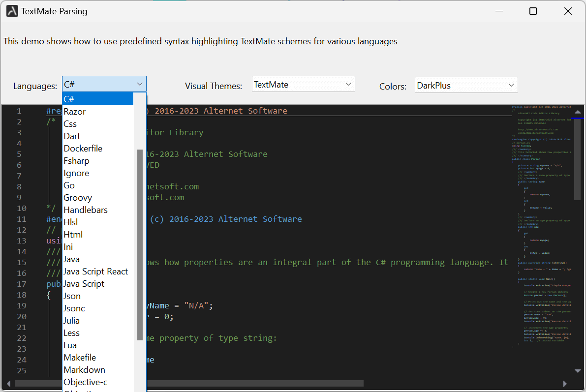Open the Colors dropdown showing DarkPlus
Image resolution: width=586 pixels, height=392 pixels.
[x=466, y=85]
